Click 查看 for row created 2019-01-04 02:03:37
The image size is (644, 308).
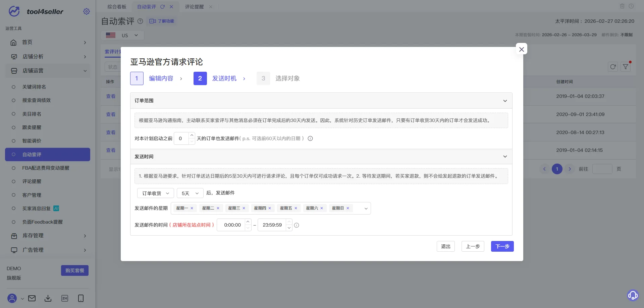[x=111, y=97]
